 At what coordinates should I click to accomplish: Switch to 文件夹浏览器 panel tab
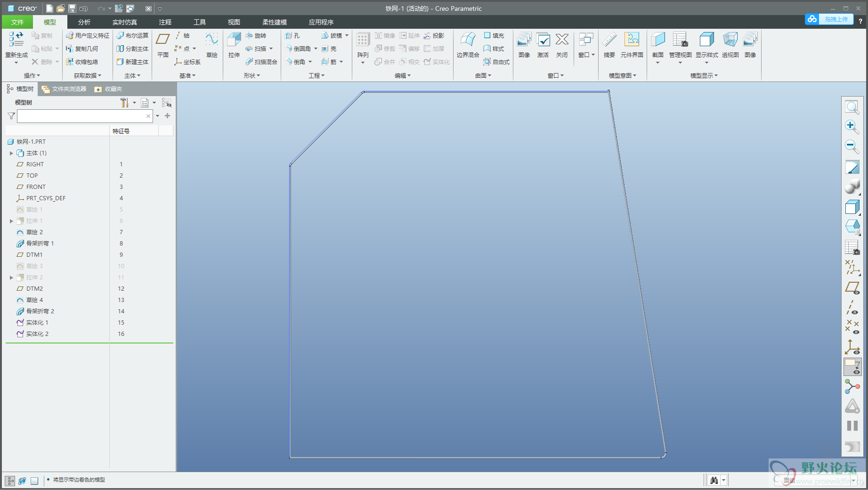64,89
